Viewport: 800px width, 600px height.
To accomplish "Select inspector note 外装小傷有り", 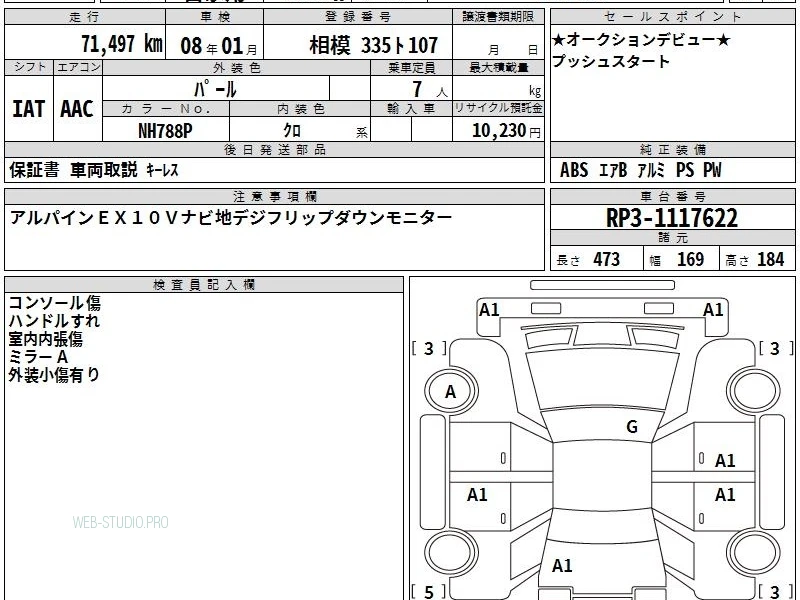I will click(x=54, y=375).
